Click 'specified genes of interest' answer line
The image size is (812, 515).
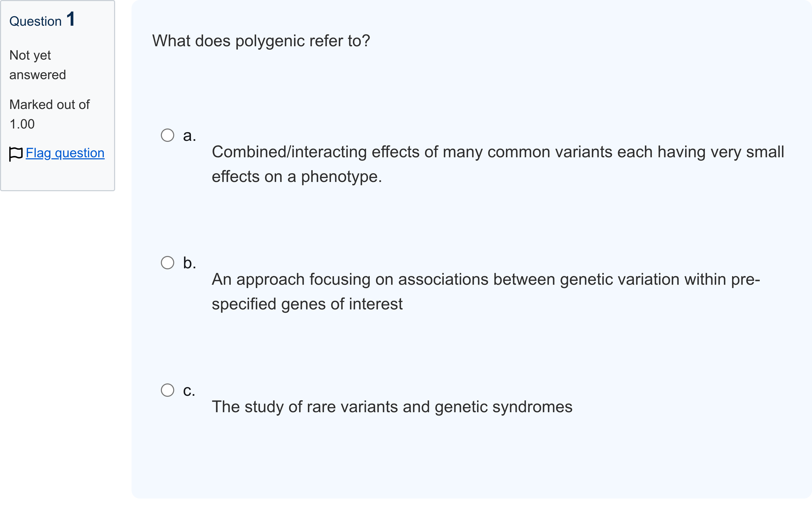(307, 304)
